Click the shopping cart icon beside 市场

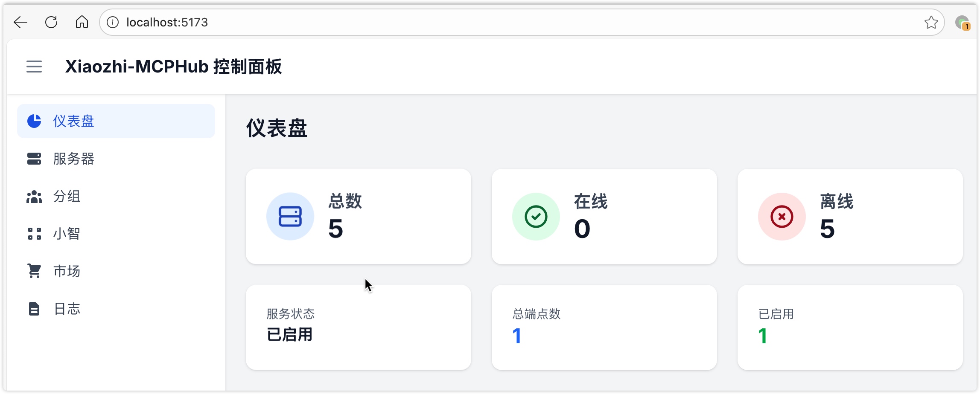click(x=34, y=271)
